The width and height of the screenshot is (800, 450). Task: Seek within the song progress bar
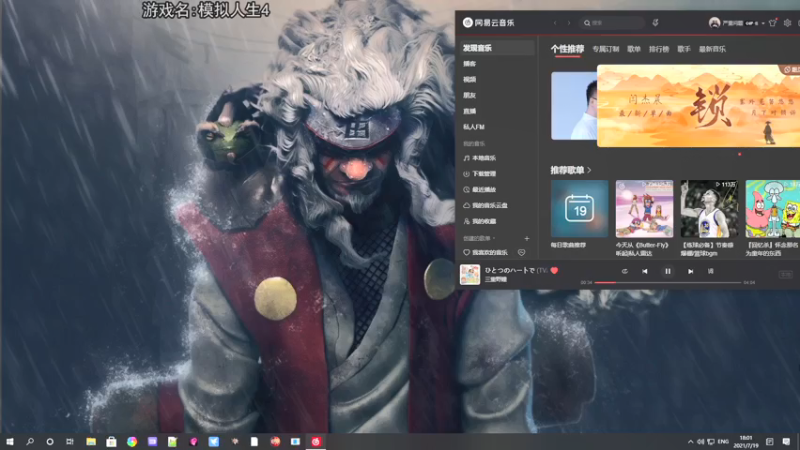pyautogui.click(x=667, y=283)
